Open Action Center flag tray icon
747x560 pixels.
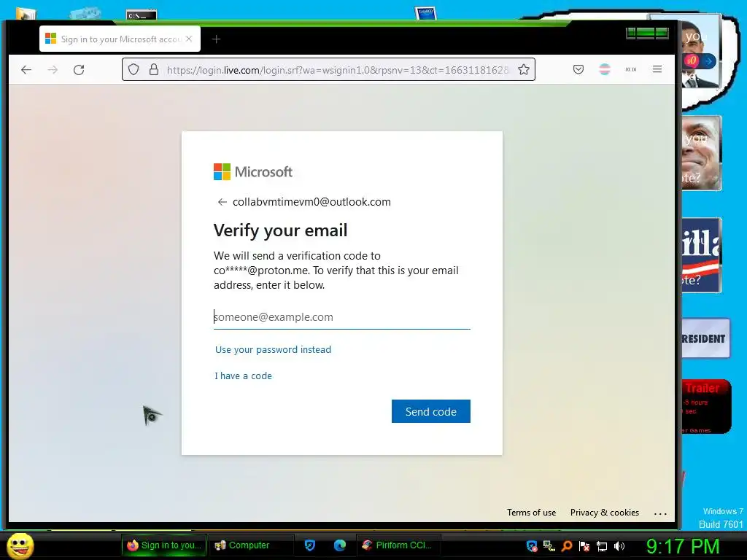point(584,545)
